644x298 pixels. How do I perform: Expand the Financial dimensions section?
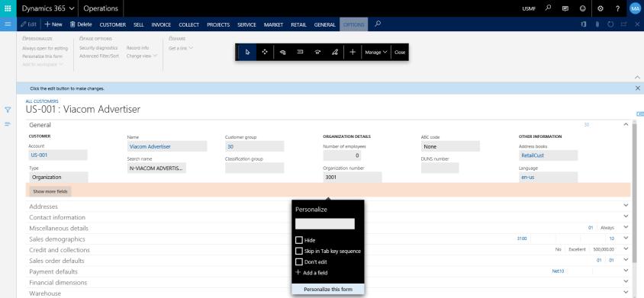pyautogui.click(x=626, y=281)
